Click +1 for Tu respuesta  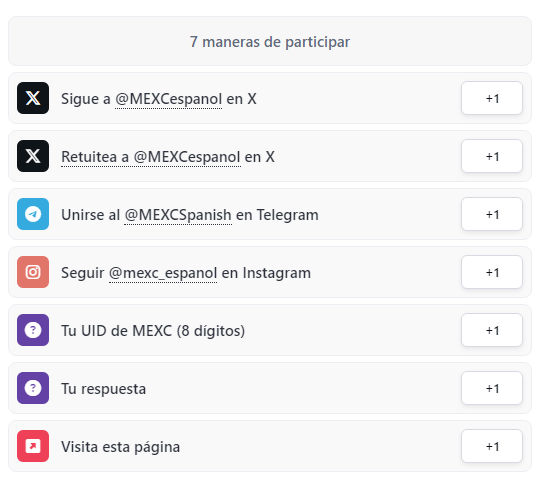coord(492,388)
